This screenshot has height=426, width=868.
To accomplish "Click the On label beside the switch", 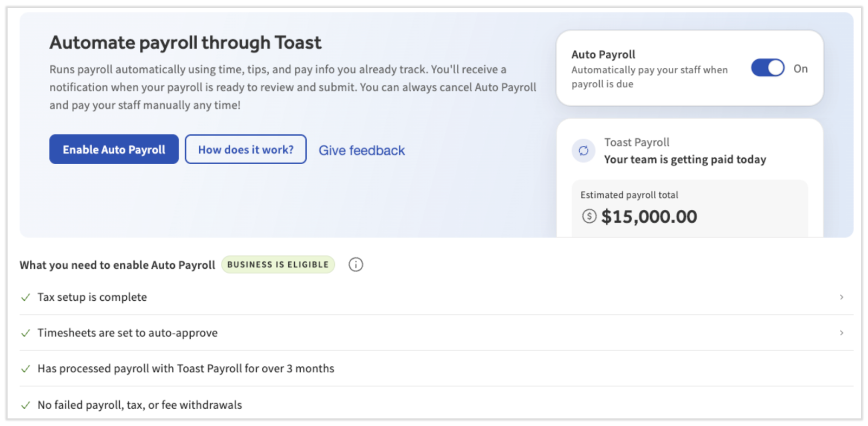I will [800, 69].
